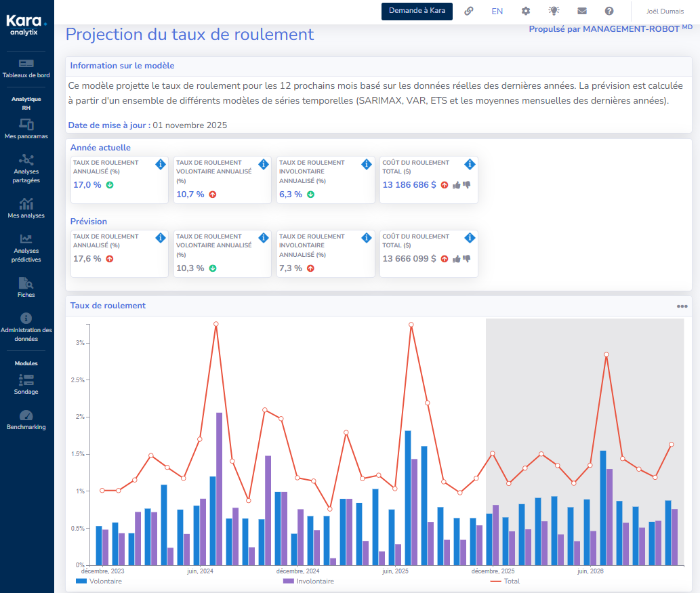700x593 pixels.
Task: Open settings gear in top bar
Action: tap(526, 11)
